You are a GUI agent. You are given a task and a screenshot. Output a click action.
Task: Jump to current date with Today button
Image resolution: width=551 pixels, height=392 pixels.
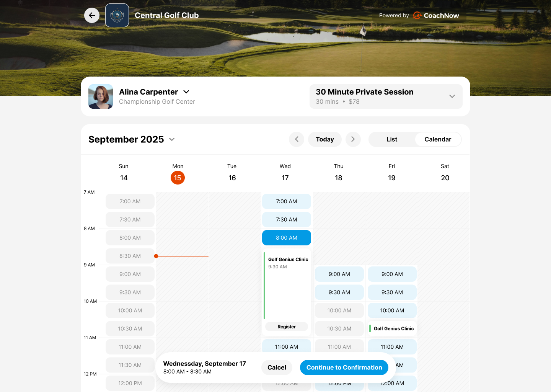click(x=324, y=139)
